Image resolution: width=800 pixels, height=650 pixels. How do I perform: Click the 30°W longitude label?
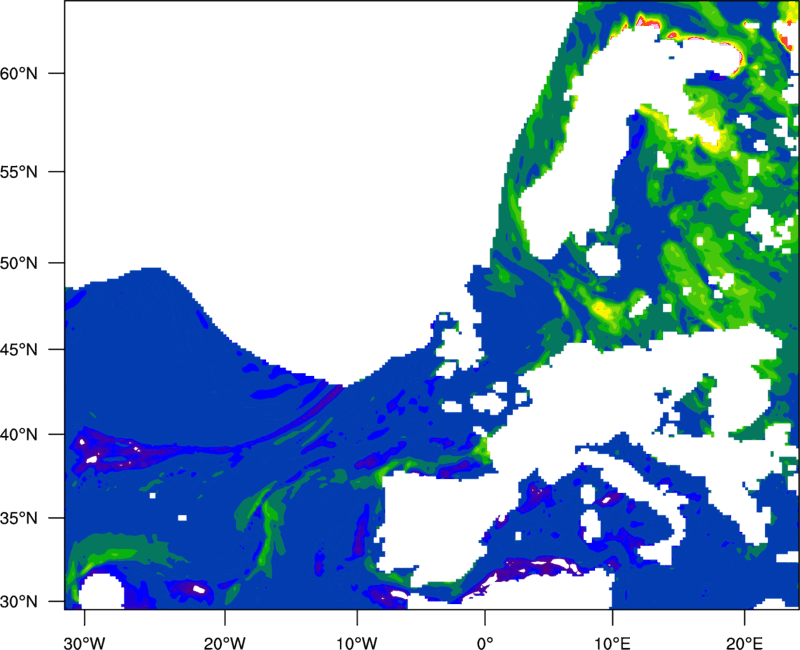tap(85, 643)
